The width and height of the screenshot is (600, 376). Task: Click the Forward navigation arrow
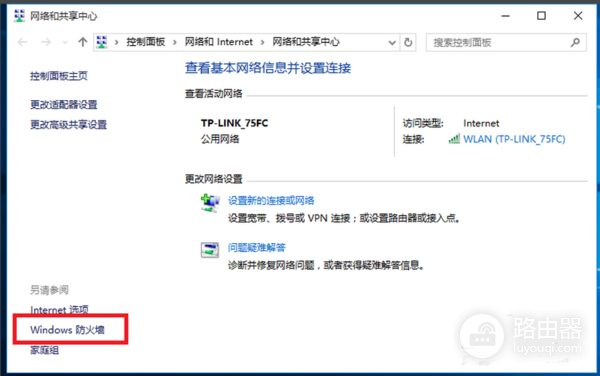coord(46,42)
